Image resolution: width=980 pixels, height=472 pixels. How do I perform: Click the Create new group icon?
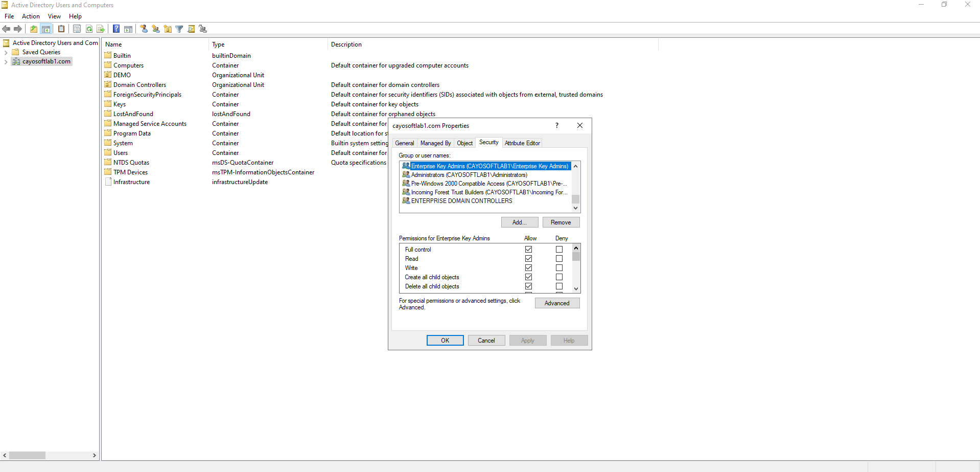pos(156,29)
